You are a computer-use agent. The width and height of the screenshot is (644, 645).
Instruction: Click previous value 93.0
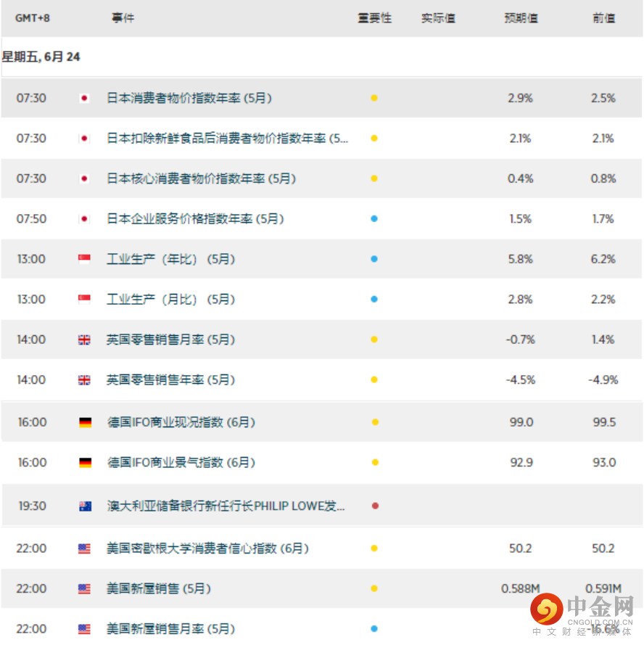coord(604,463)
